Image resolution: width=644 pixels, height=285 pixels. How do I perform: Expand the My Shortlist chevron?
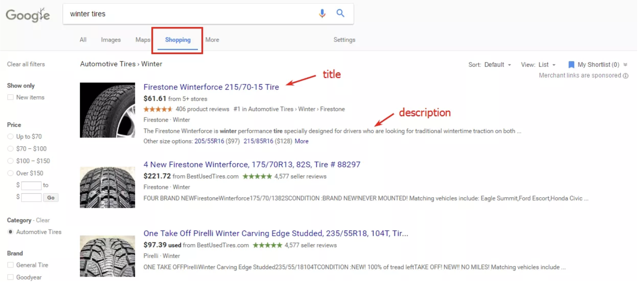(625, 65)
